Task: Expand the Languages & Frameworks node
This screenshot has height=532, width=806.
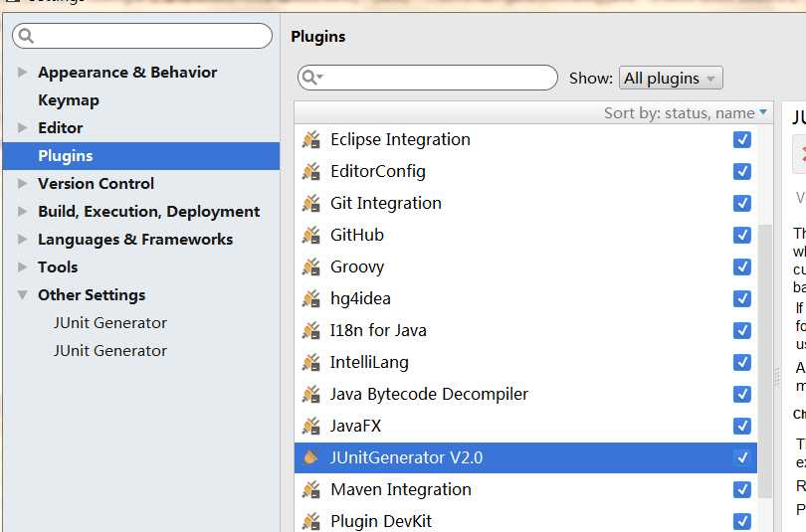Action: pos(22,239)
